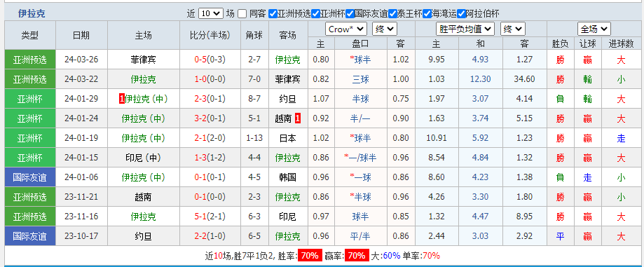Click the 让球 column header
This screenshot has width=644, height=267.
click(588, 44)
